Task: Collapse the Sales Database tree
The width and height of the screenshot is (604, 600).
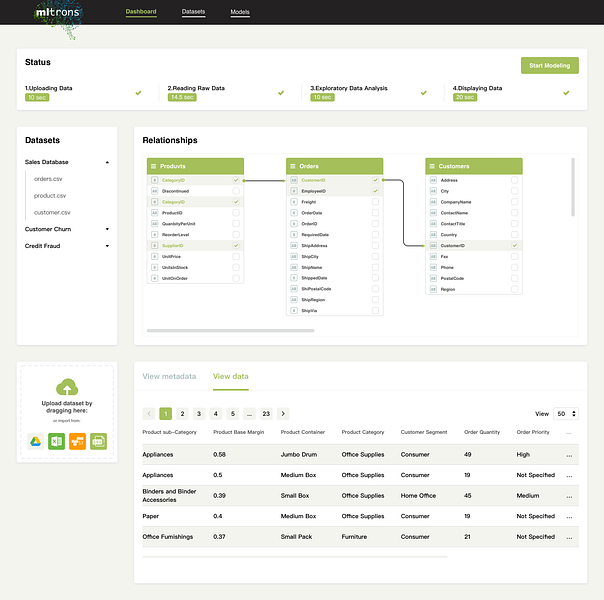Action: (x=107, y=162)
